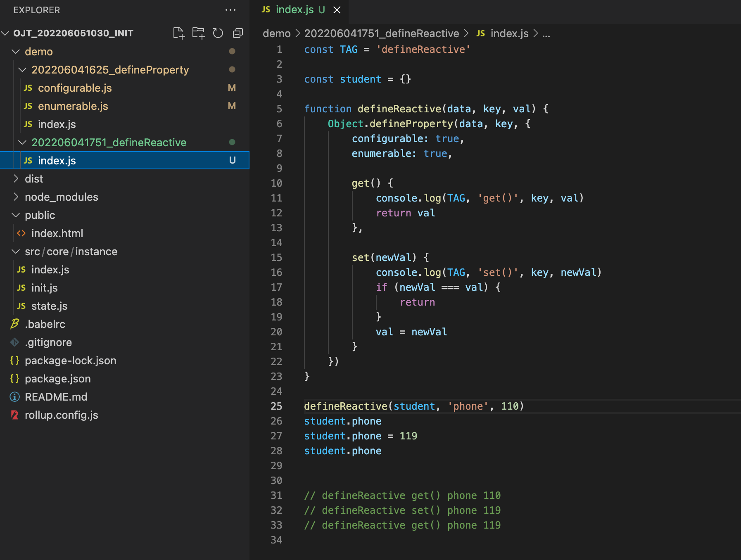Open index.html in public folder
This screenshot has width=741, height=560.
pyautogui.click(x=125, y=233)
